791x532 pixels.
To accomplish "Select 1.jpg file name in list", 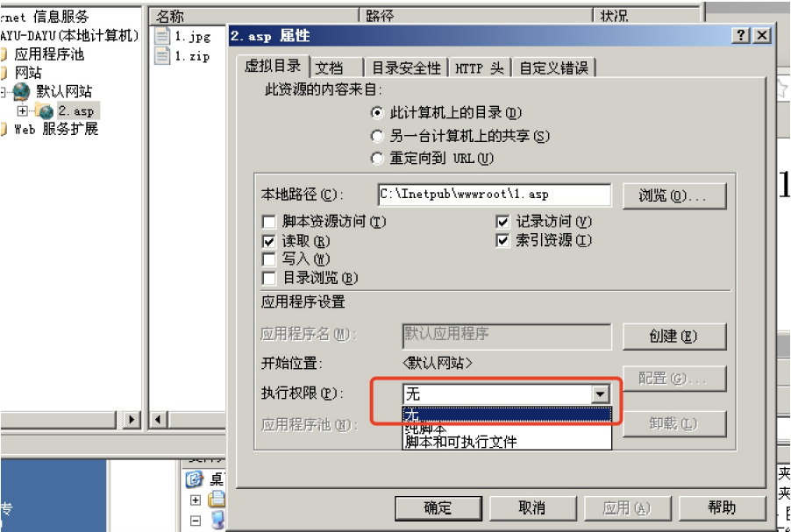I will pos(192,36).
